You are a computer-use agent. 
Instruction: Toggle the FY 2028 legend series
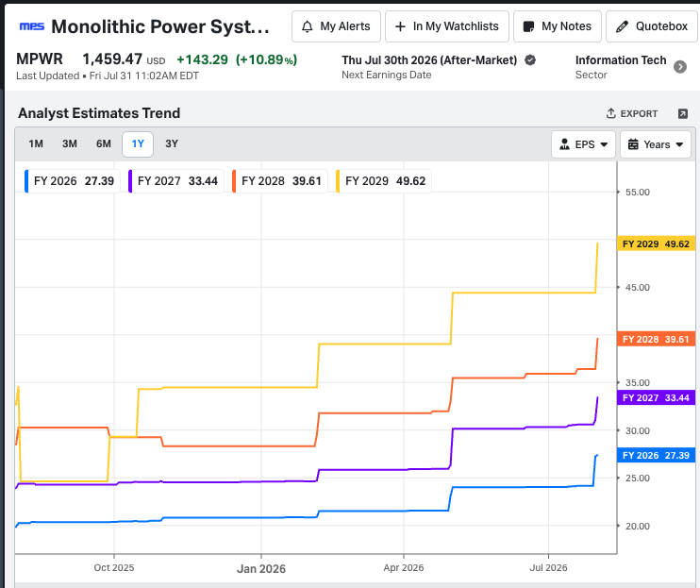pos(280,181)
